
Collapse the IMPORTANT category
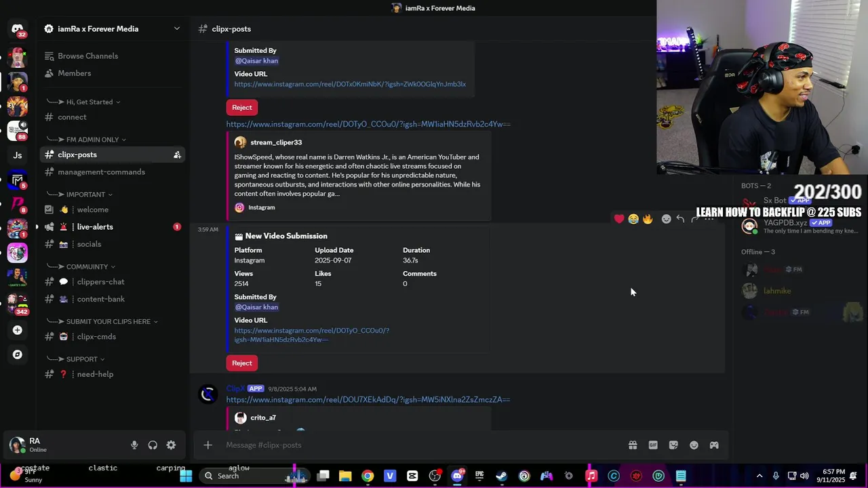pyautogui.click(x=89, y=195)
